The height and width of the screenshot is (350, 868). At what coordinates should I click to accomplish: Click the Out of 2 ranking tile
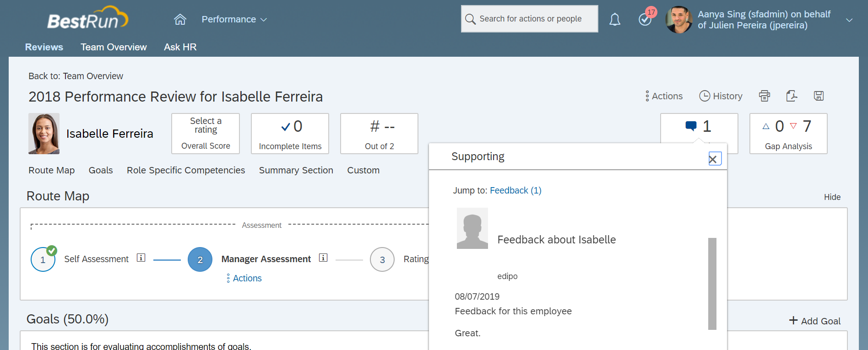pos(379,134)
